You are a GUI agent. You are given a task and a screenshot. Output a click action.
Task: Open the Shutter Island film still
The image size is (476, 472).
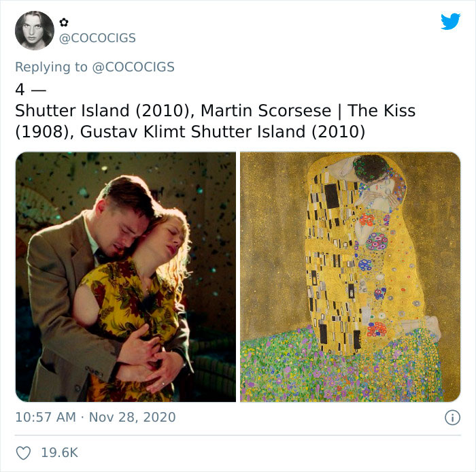pos(126,276)
